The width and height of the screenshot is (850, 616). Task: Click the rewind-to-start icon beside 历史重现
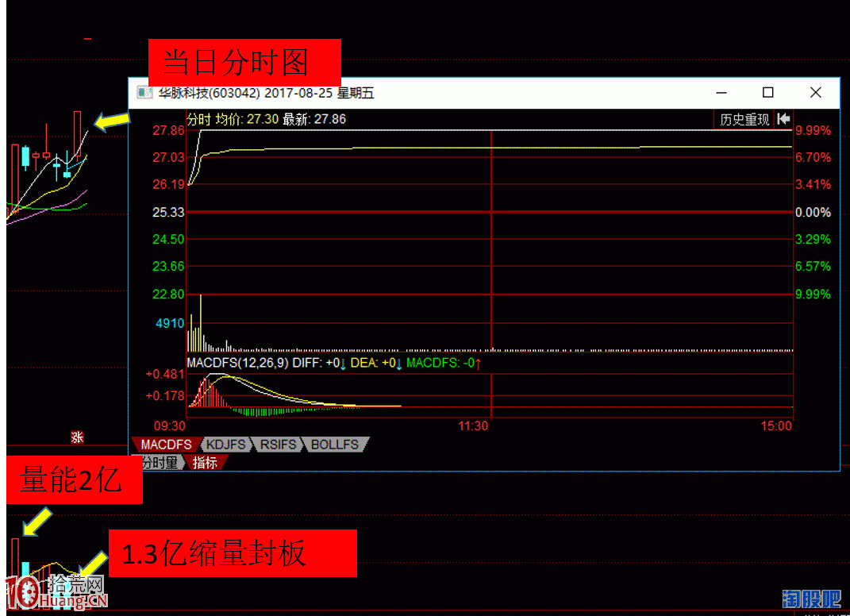[x=783, y=117]
